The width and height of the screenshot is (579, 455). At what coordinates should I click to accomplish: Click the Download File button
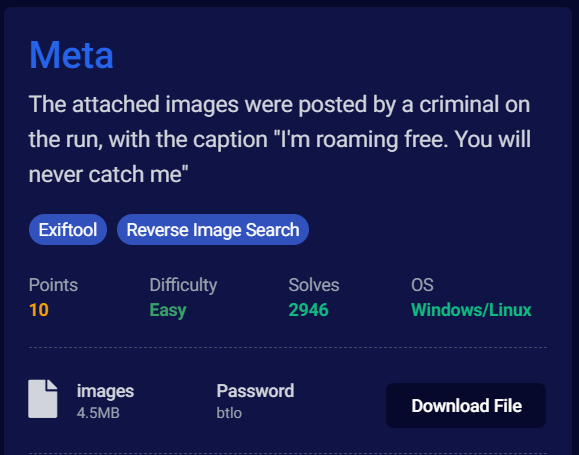[x=466, y=406]
